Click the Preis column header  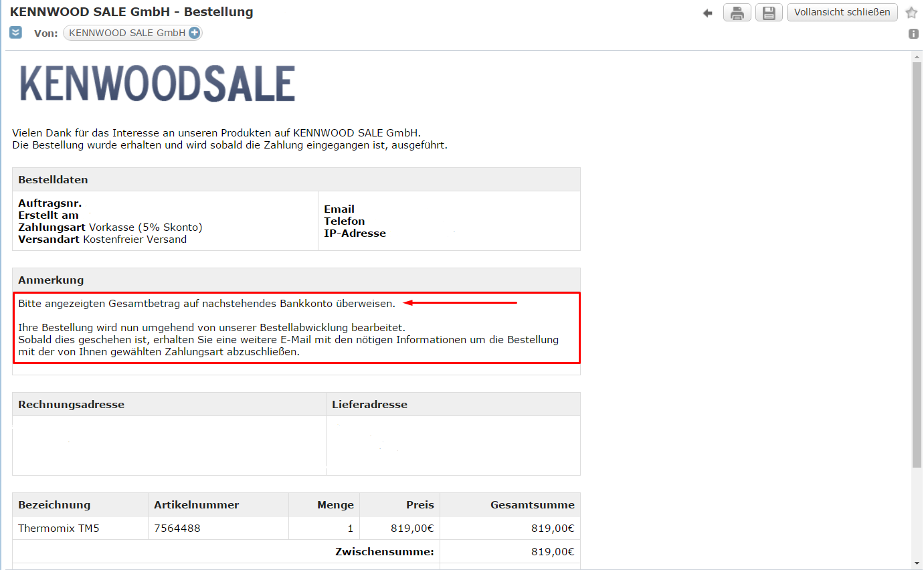tap(400, 504)
